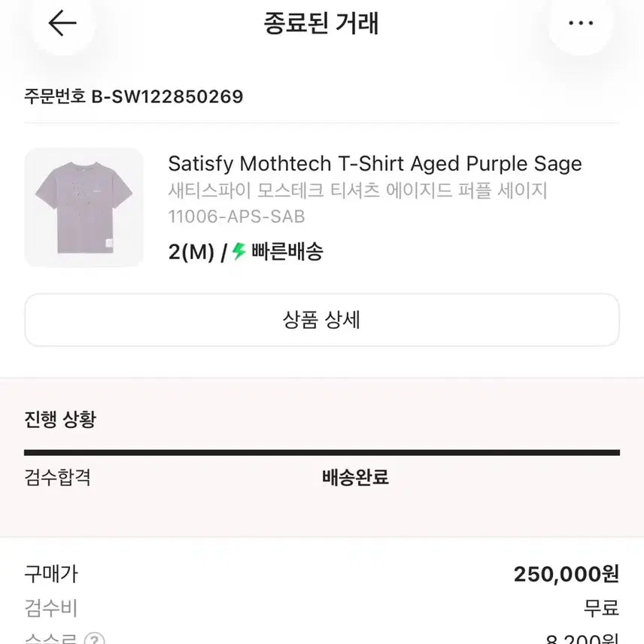Tap the size 2(M) option text
Screen dimensions: 644x644
[191, 251]
